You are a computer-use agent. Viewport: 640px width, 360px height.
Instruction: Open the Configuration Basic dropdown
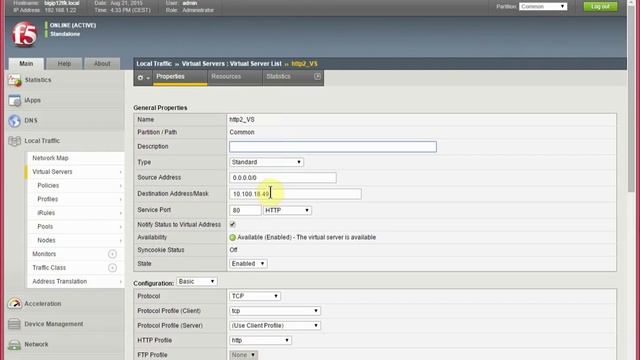197,282
